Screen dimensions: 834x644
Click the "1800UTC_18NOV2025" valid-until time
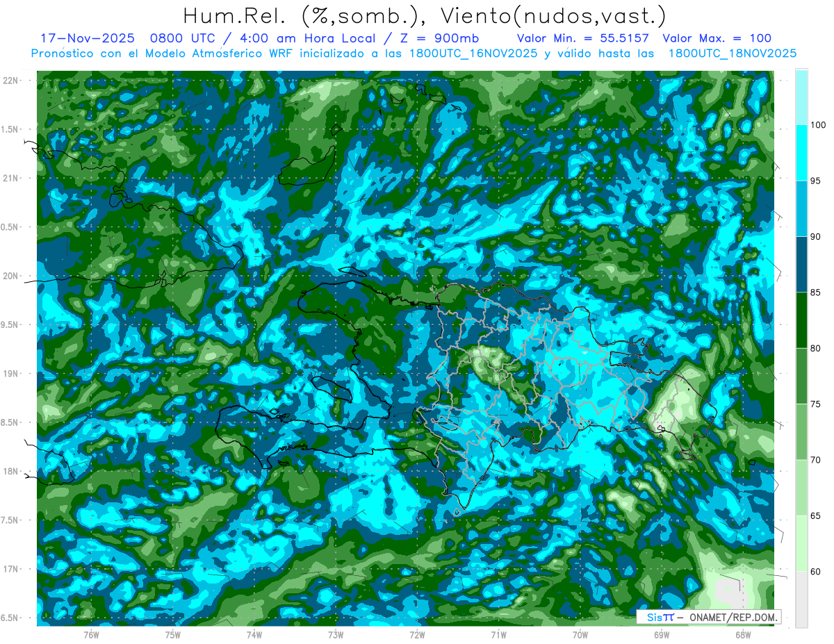click(x=732, y=53)
